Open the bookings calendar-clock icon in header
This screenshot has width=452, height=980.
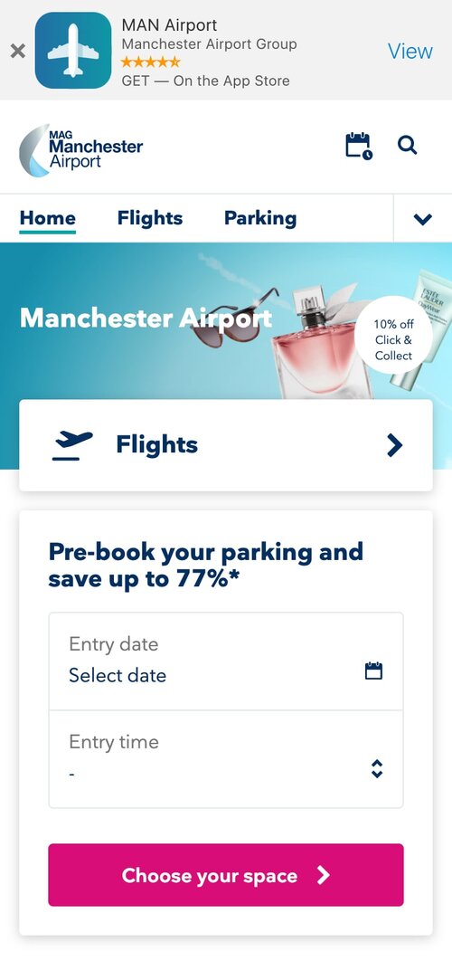tap(359, 146)
